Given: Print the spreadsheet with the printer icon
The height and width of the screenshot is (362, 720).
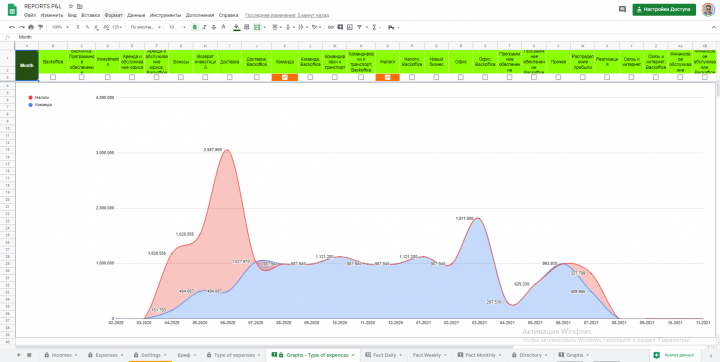Looking at the screenshot, I should coord(31,28).
